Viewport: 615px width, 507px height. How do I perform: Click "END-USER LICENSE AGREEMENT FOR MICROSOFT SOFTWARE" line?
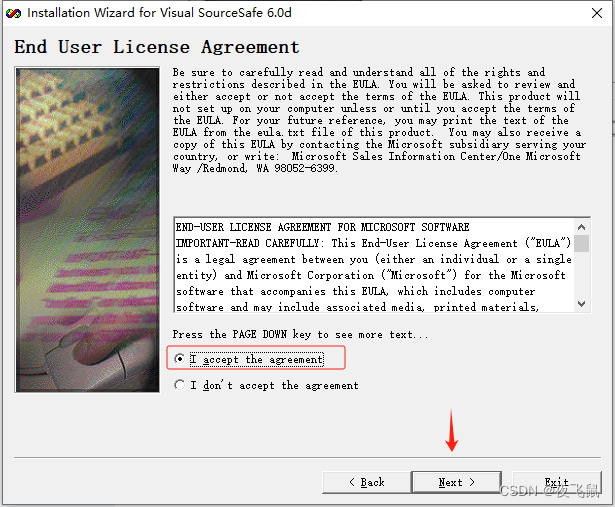322,227
